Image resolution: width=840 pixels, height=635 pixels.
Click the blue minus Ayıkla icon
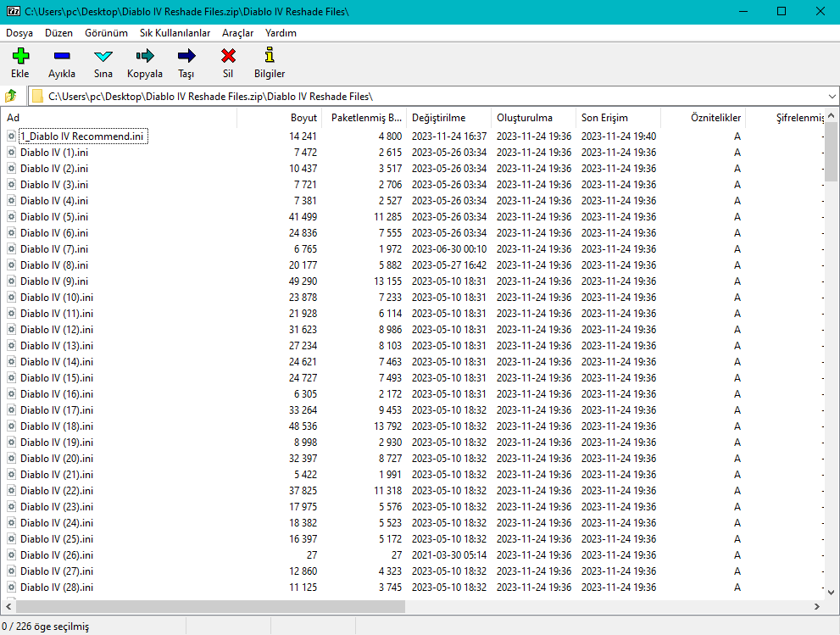tap(62, 56)
